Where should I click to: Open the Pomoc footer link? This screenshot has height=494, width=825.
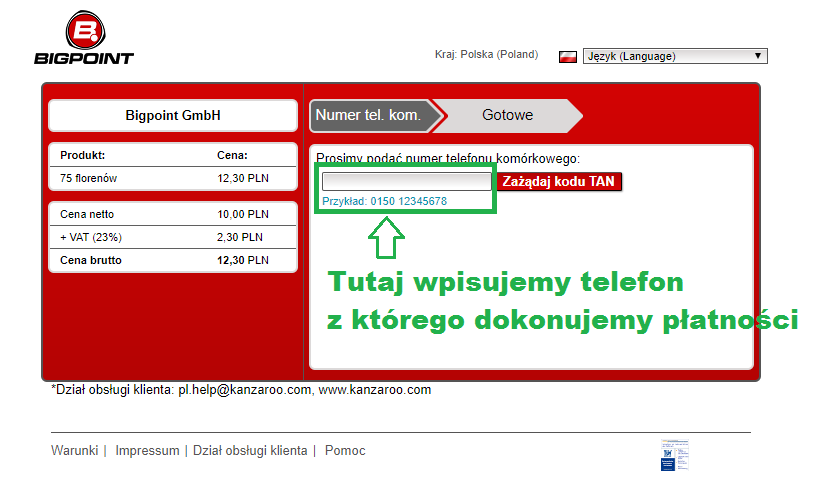(x=345, y=451)
